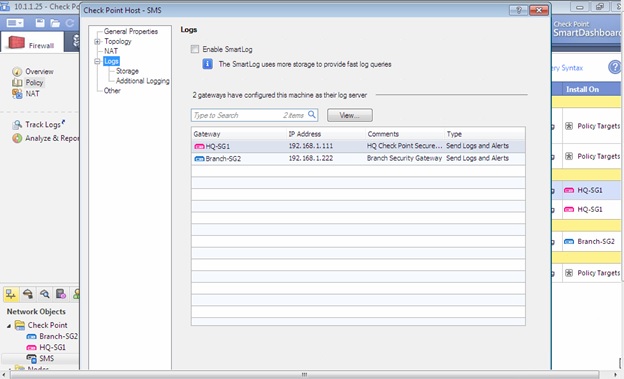
Task: Select NAT in the Check Point Host dialog tree
Action: 111,51
